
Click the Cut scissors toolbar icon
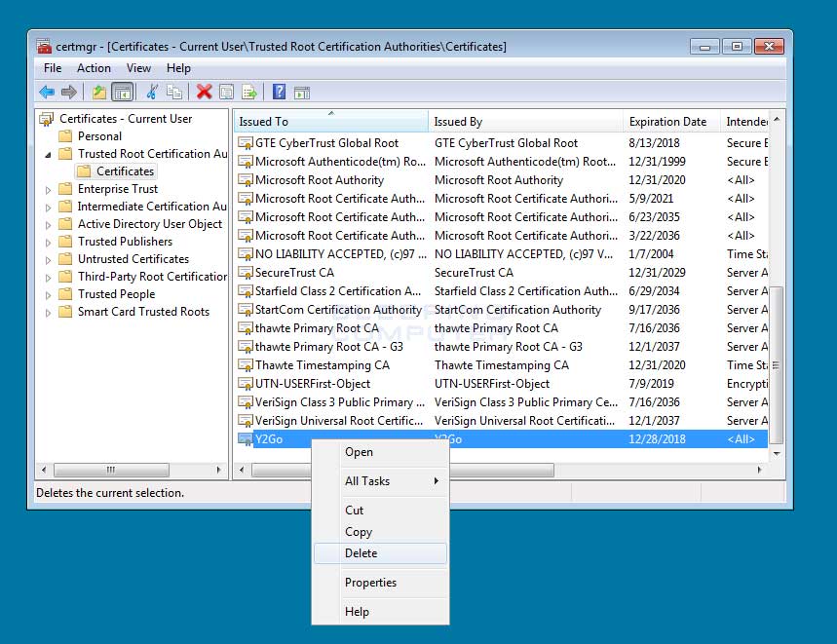[151, 93]
